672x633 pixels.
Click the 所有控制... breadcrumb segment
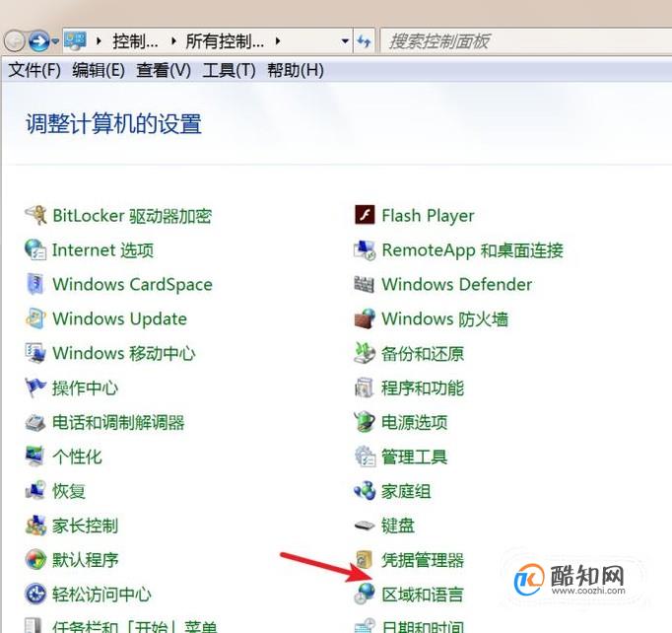(x=225, y=41)
